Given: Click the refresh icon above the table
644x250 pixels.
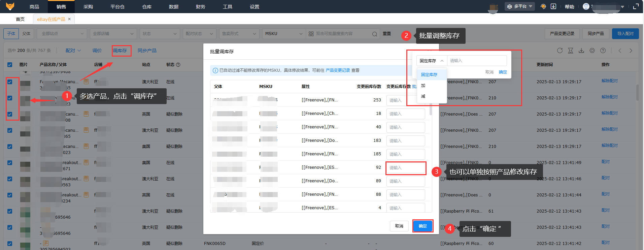Looking at the screenshot, I should point(560,51).
